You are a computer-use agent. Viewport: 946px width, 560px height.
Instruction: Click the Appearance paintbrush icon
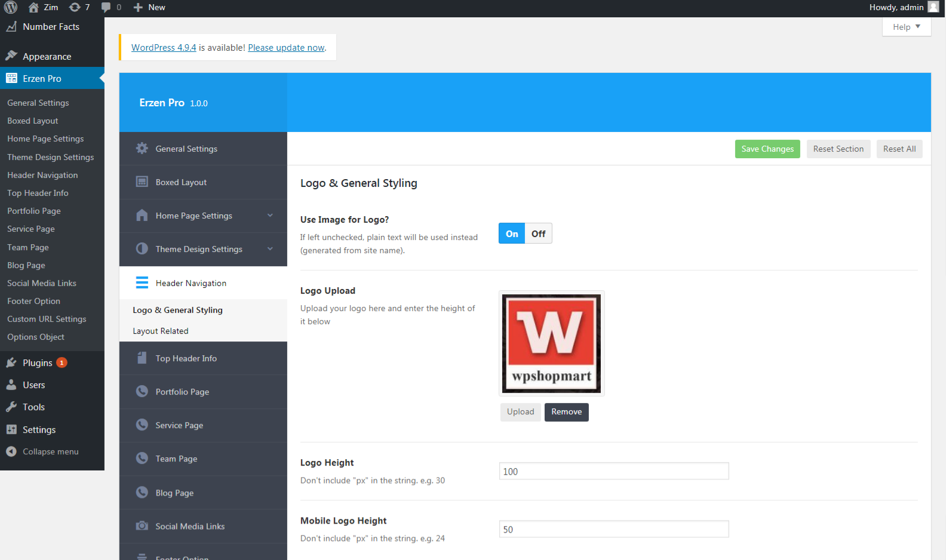pos(11,56)
